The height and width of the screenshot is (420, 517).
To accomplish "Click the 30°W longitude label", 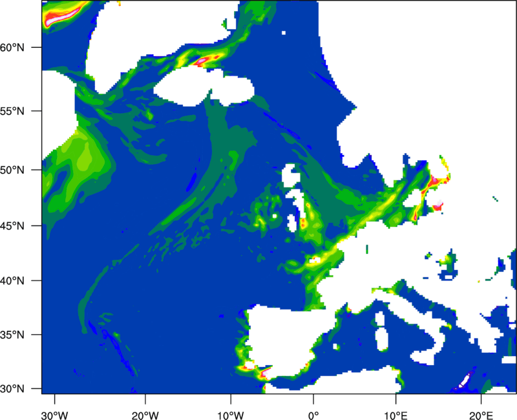I will point(55,415).
